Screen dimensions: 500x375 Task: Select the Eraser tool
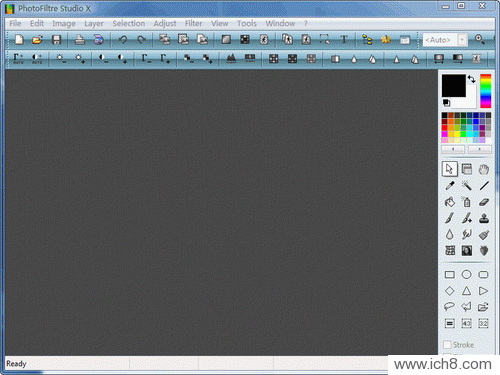tap(484, 202)
